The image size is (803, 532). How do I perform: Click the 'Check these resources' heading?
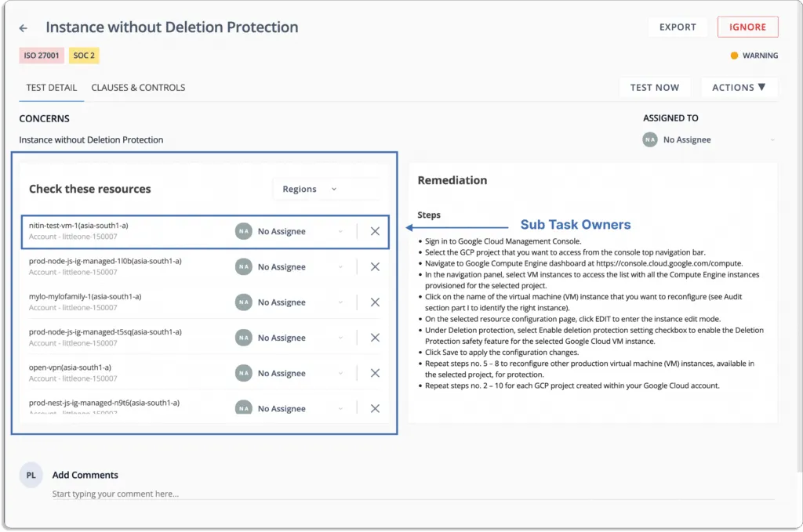89,189
